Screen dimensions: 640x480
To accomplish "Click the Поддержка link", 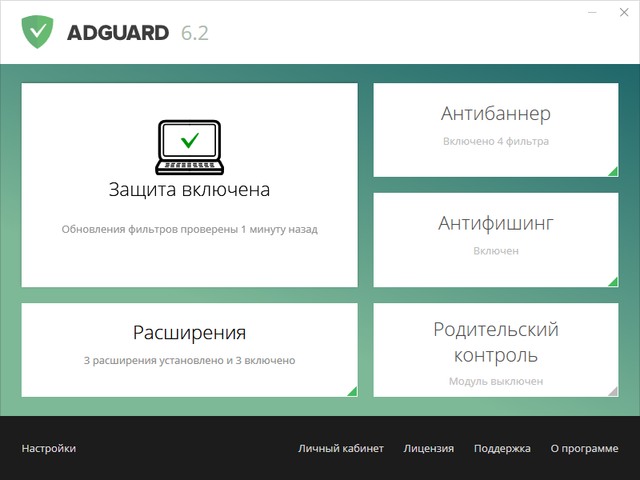I will (502, 449).
